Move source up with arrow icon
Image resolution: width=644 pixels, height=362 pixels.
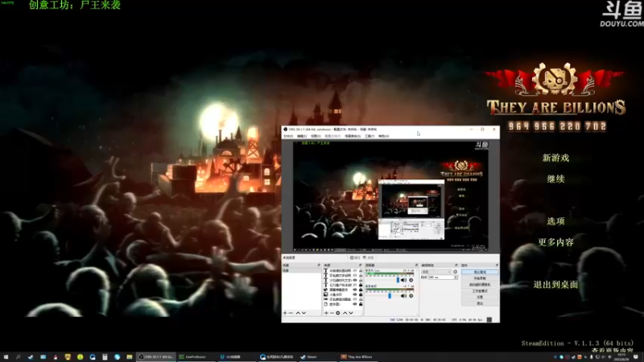pyautogui.click(x=345, y=313)
